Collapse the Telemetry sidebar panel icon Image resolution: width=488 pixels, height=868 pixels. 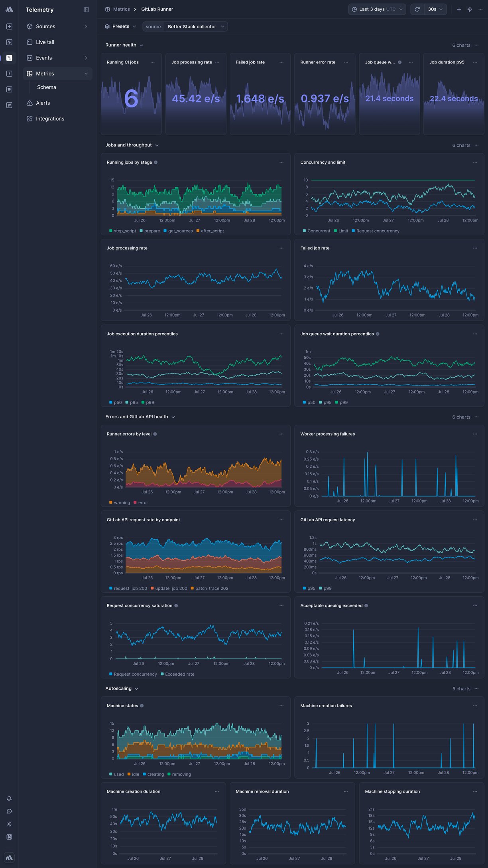87,10
